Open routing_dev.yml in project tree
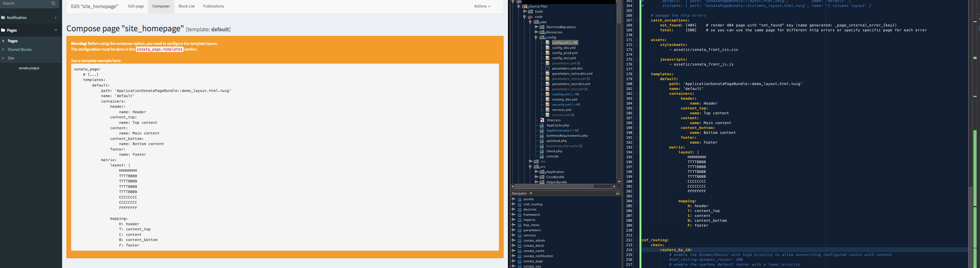 click(x=565, y=100)
